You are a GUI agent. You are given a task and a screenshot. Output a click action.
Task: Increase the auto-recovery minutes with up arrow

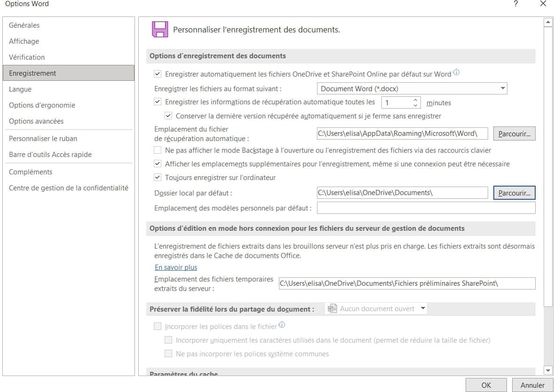(415, 100)
